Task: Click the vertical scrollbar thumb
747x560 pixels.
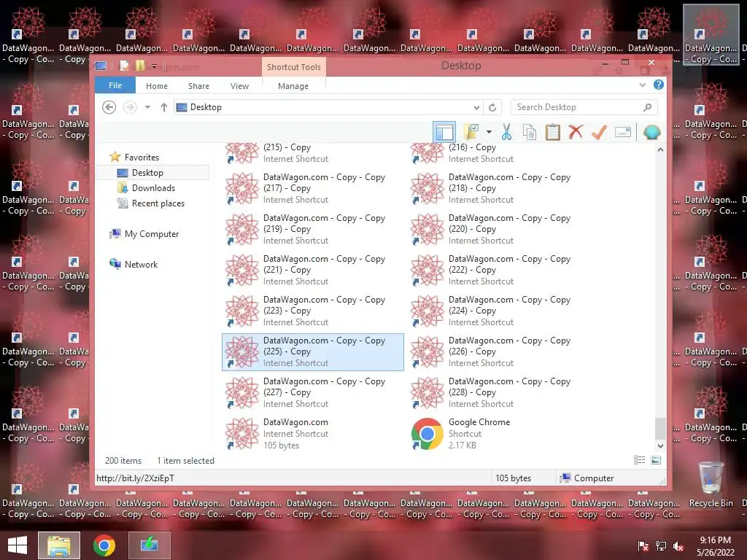Action: pyautogui.click(x=660, y=429)
